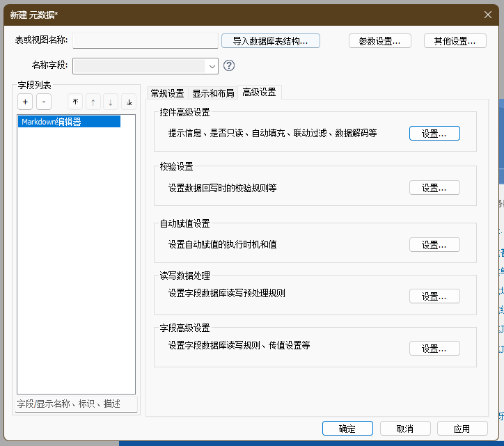Switch to the 常规设置 tab
Screen dimensions: 504x446
[167, 93]
